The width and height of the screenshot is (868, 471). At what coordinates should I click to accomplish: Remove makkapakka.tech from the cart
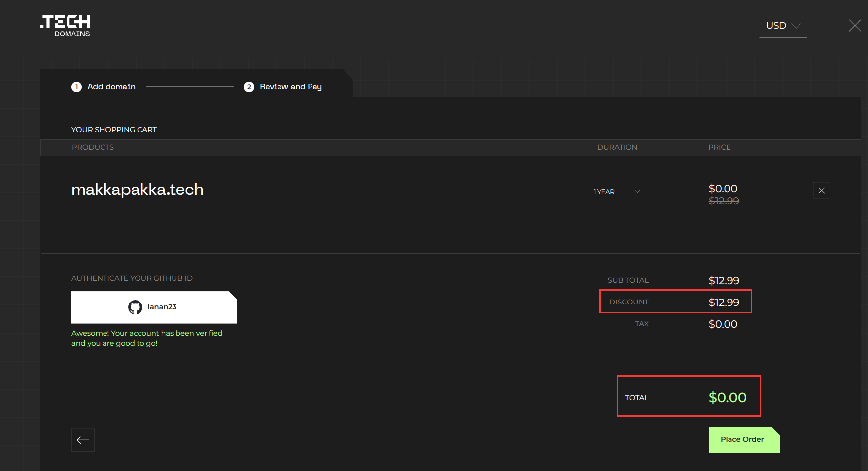coord(821,191)
